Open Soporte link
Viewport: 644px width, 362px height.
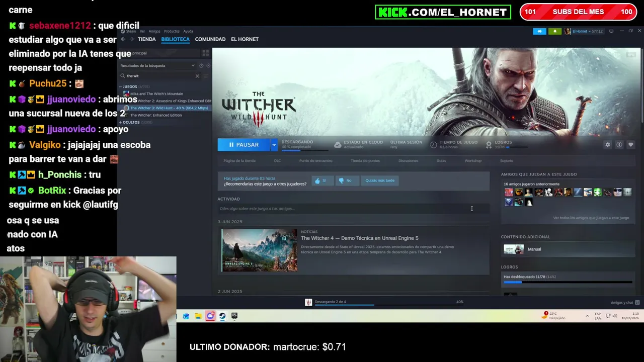pyautogui.click(x=507, y=161)
